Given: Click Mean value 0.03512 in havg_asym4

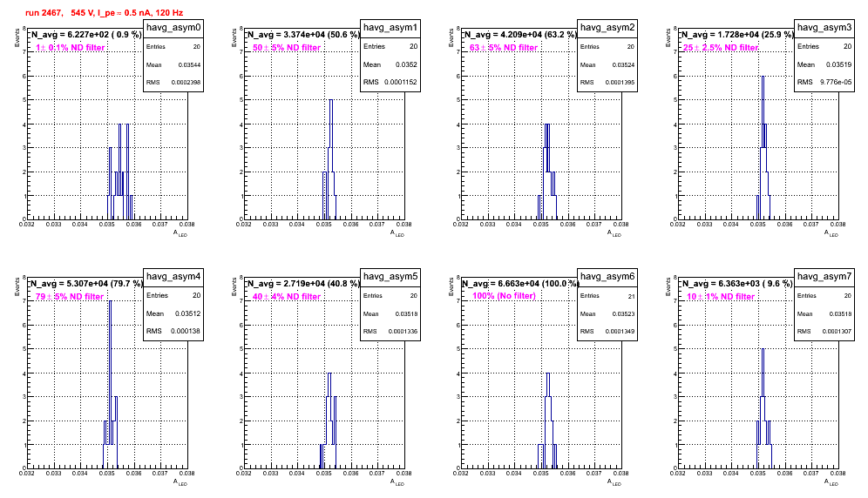Looking at the screenshot, I should pyautogui.click(x=187, y=313).
